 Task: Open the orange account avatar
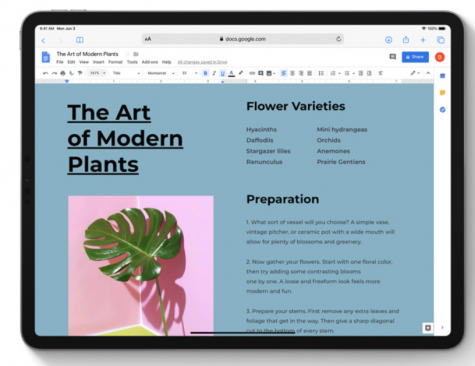pos(440,57)
